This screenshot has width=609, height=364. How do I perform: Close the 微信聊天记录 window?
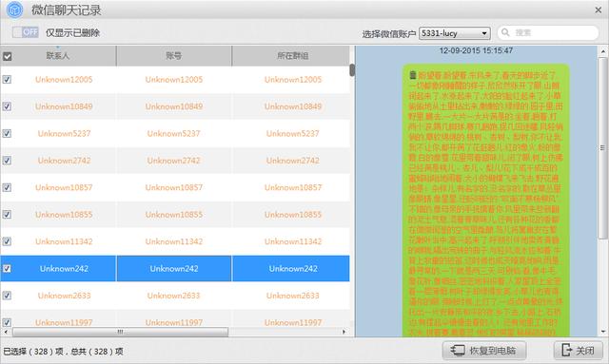tap(599, 10)
